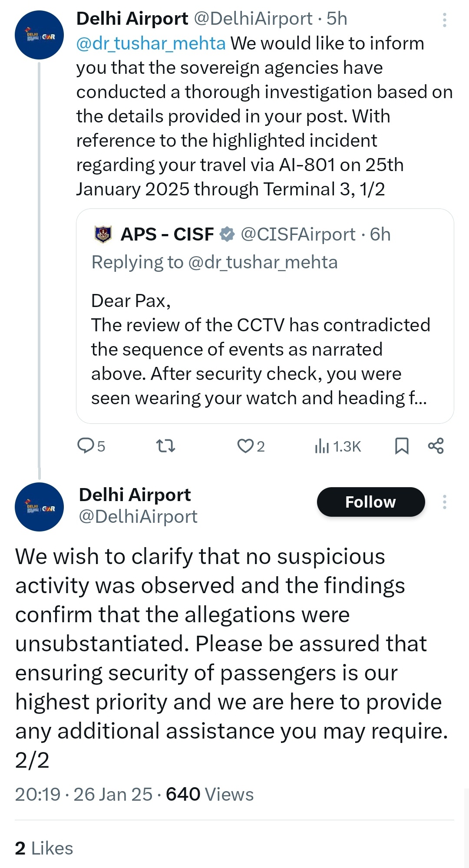Retweet the parent Delhi Airport post
The height and width of the screenshot is (868, 469).
pos(165,446)
